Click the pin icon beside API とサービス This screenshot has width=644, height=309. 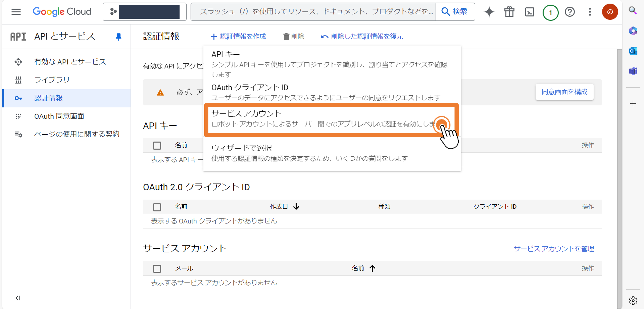(118, 37)
